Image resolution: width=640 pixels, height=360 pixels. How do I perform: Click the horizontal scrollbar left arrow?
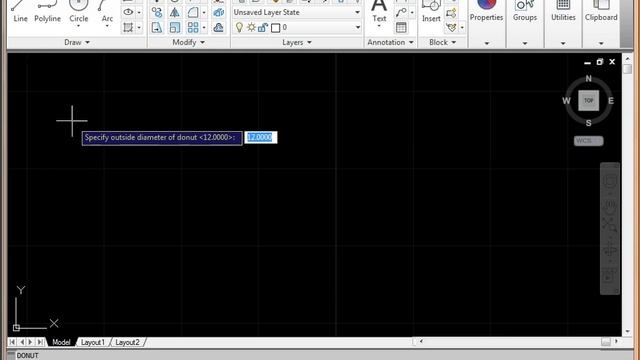coord(421,341)
